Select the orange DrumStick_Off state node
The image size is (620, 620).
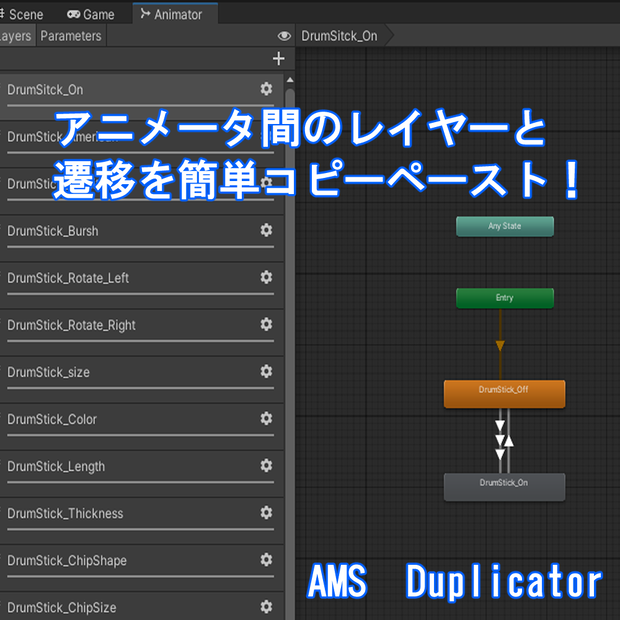pyautogui.click(x=505, y=394)
